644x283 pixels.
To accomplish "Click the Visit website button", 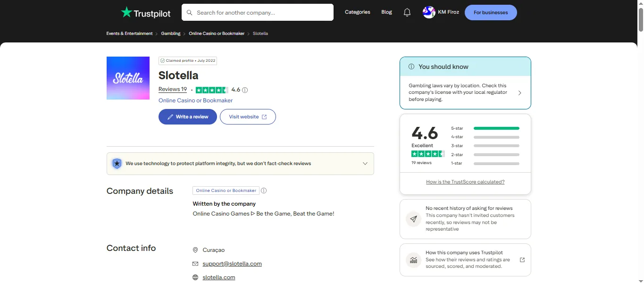I will coord(248,117).
